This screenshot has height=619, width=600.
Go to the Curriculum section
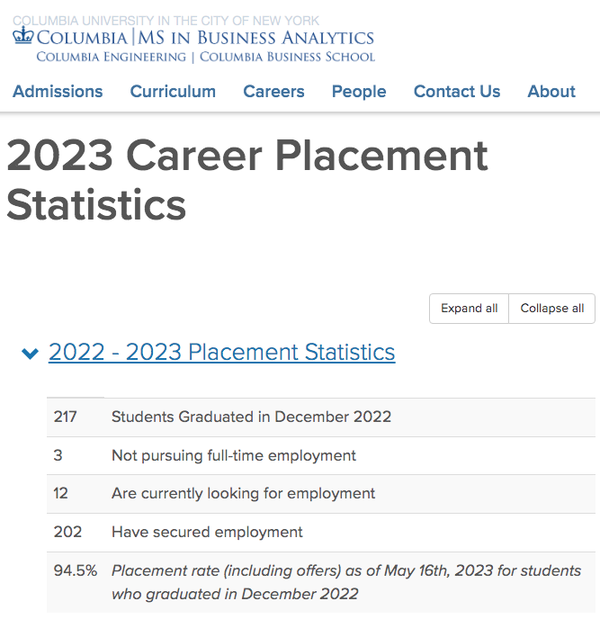(172, 91)
